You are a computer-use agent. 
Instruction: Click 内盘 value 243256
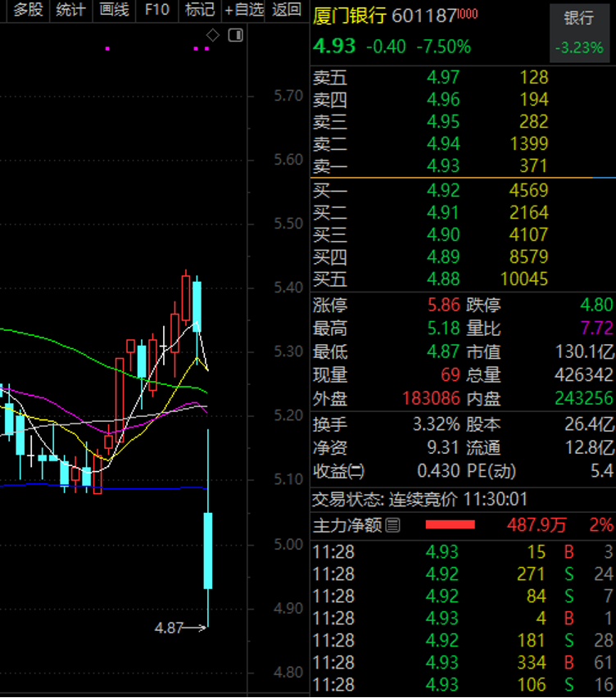[584, 398]
